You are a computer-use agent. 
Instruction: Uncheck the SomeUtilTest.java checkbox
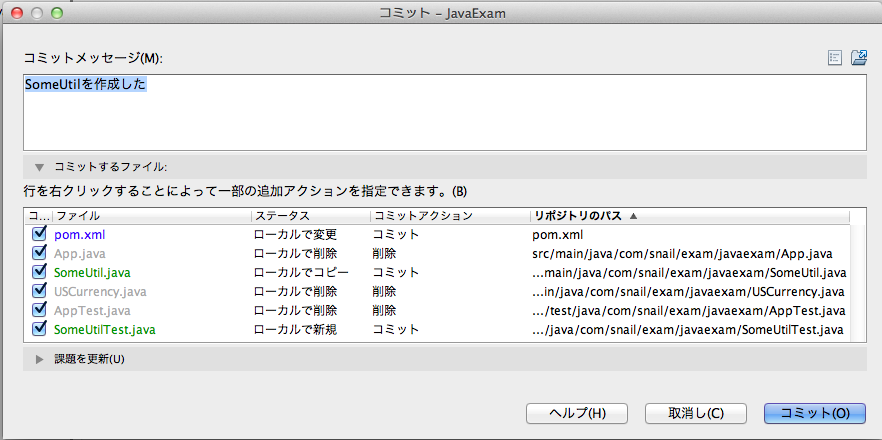(x=40, y=329)
